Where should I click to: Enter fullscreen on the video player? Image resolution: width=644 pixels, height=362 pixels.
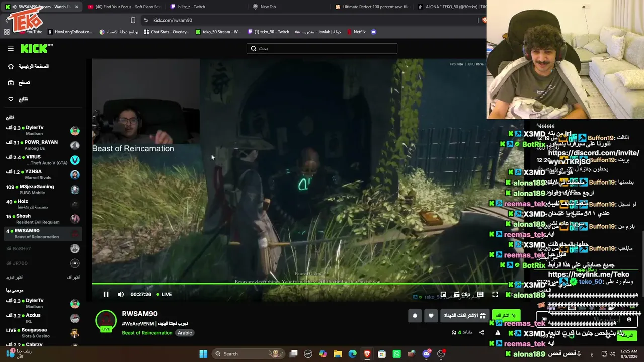pyautogui.click(x=495, y=295)
